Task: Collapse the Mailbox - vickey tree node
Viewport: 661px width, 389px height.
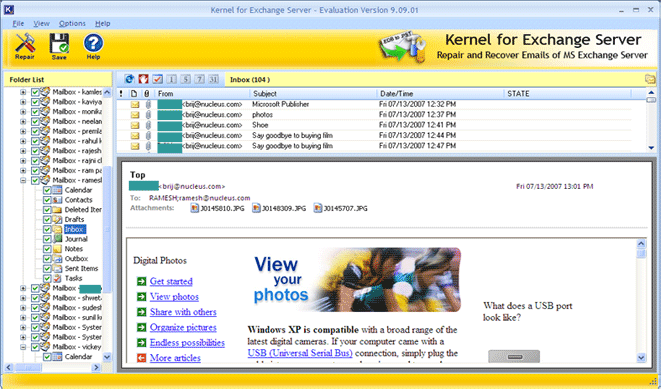Action: [x=23, y=347]
